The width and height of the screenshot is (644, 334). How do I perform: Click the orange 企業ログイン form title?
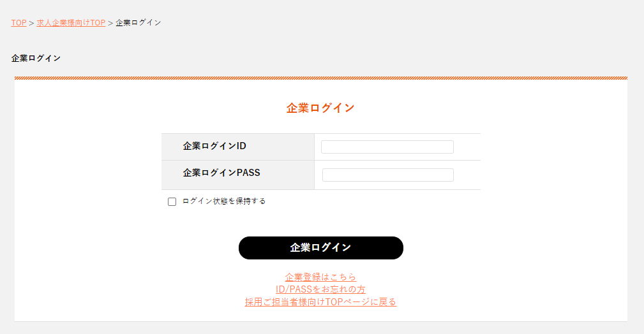(x=320, y=108)
